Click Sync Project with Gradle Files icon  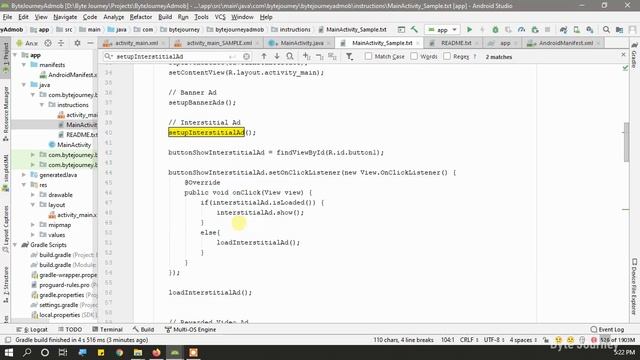[563, 29]
